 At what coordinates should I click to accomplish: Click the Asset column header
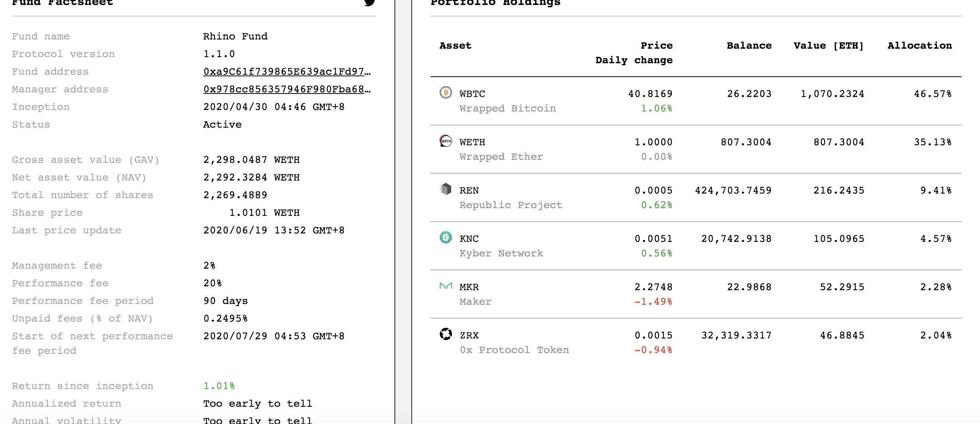coord(455,46)
